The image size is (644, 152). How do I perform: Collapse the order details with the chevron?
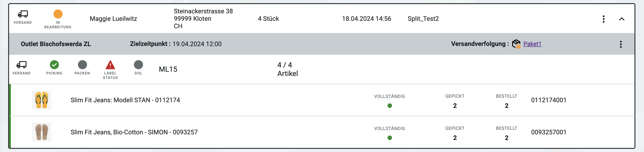[622, 19]
